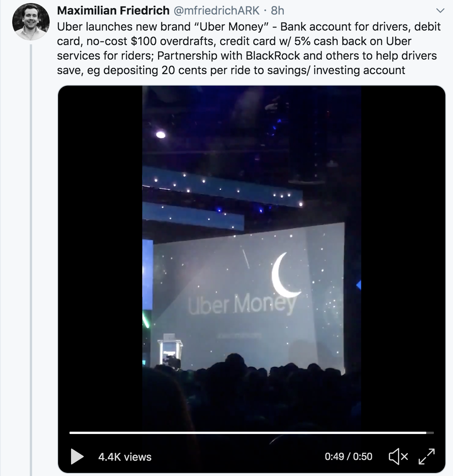The width and height of the screenshot is (453, 476).
Task: Open the "Maximilian Friedrich" display name link
Action: [x=113, y=11]
